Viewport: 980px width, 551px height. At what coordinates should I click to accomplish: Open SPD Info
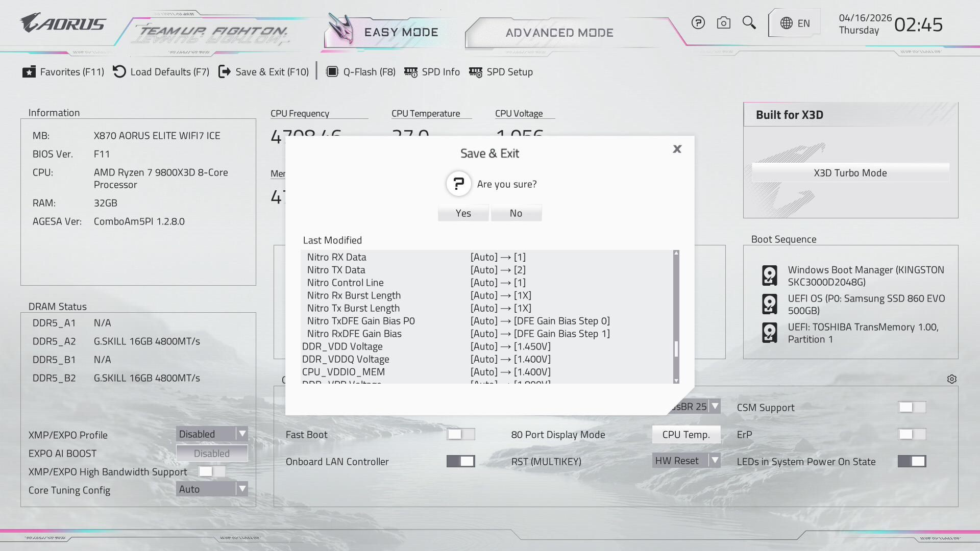point(432,72)
